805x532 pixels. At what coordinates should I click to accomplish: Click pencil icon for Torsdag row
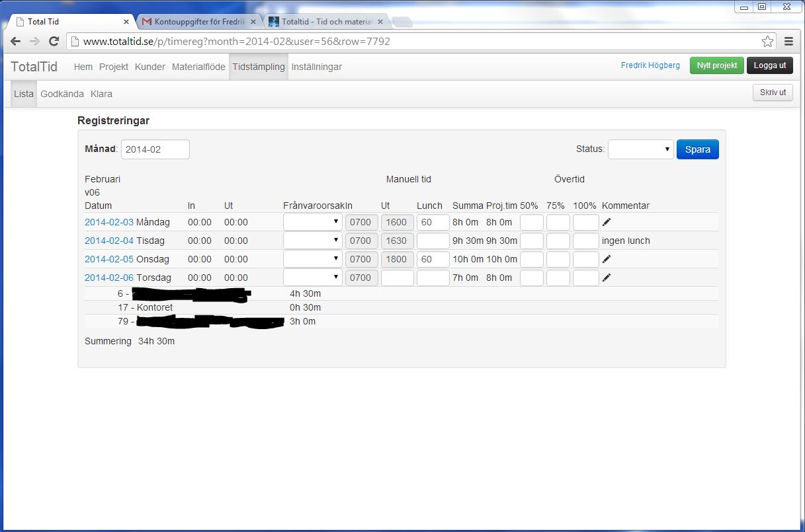tap(607, 278)
